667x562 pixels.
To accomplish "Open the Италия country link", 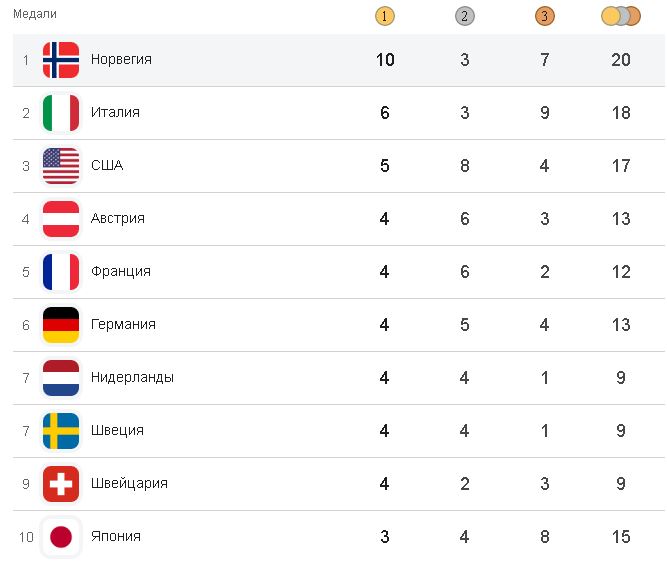I will point(115,113).
